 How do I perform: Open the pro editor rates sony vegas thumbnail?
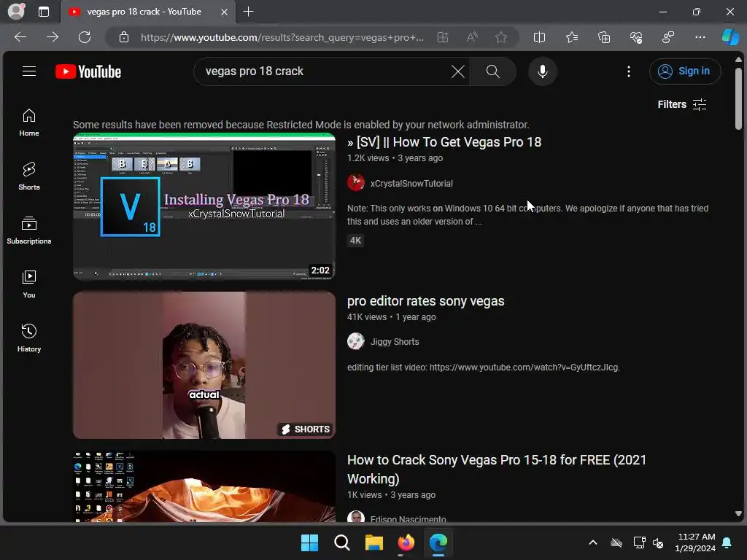pos(204,365)
